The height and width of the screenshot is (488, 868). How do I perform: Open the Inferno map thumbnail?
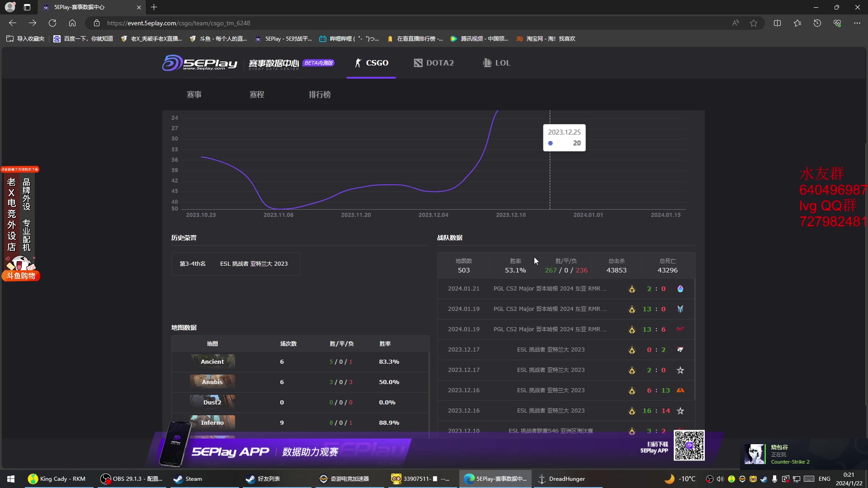(x=212, y=422)
